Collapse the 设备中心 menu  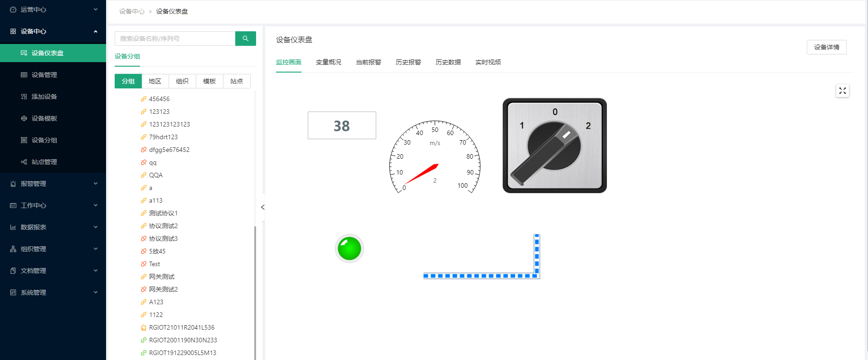tap(53, 31)
